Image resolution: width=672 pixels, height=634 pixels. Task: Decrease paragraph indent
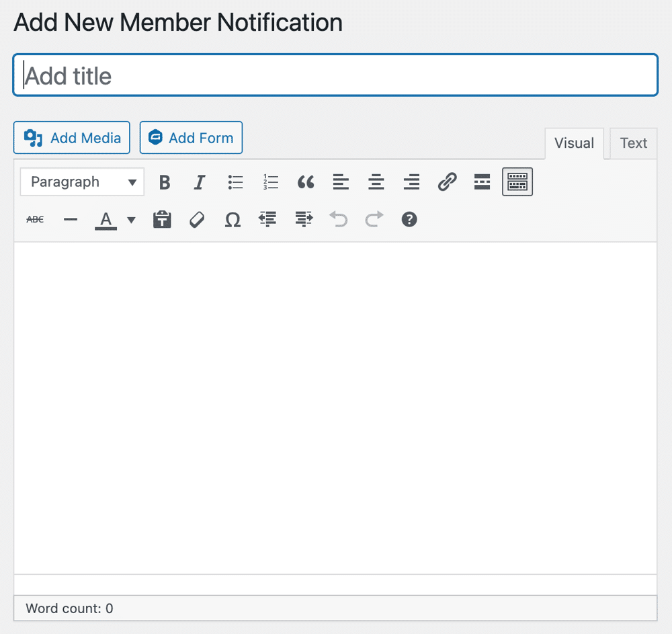(x=268, y=219)
